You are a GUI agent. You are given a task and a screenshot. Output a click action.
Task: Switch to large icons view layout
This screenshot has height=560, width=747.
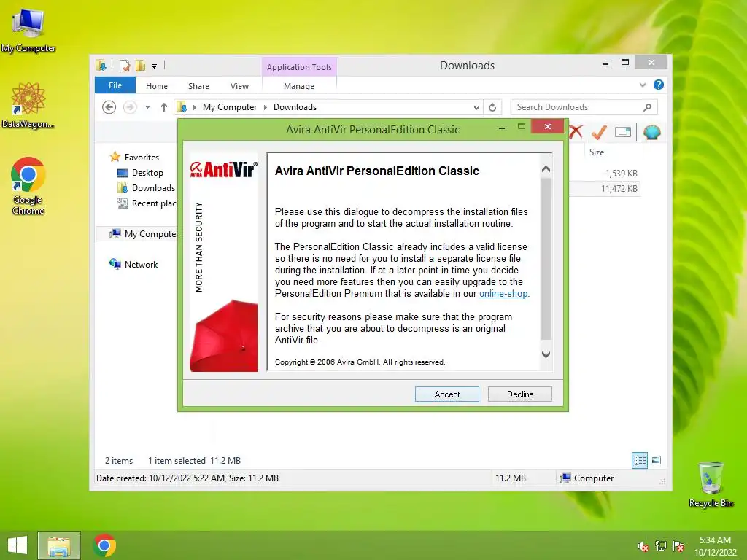656,460
